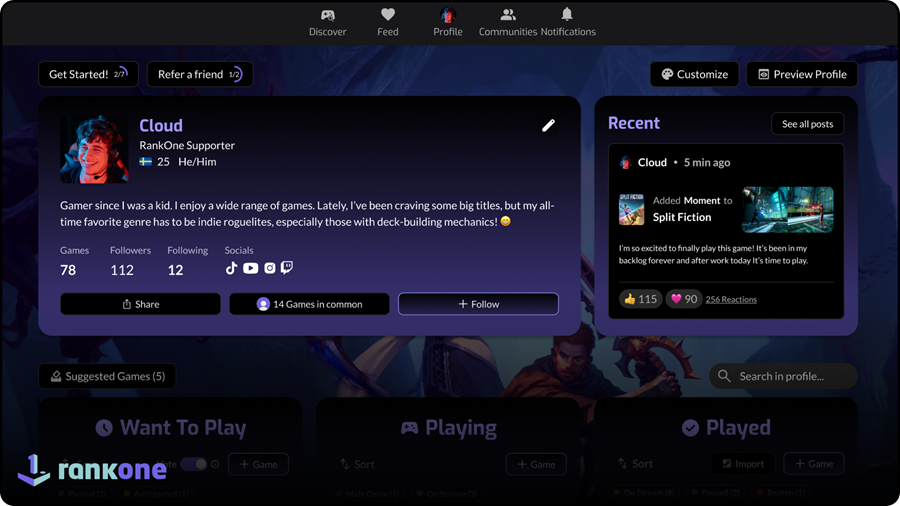Open the Discover page
This screenshot has width=900, height=506.
pyautogui.click(x=327, y=22)
